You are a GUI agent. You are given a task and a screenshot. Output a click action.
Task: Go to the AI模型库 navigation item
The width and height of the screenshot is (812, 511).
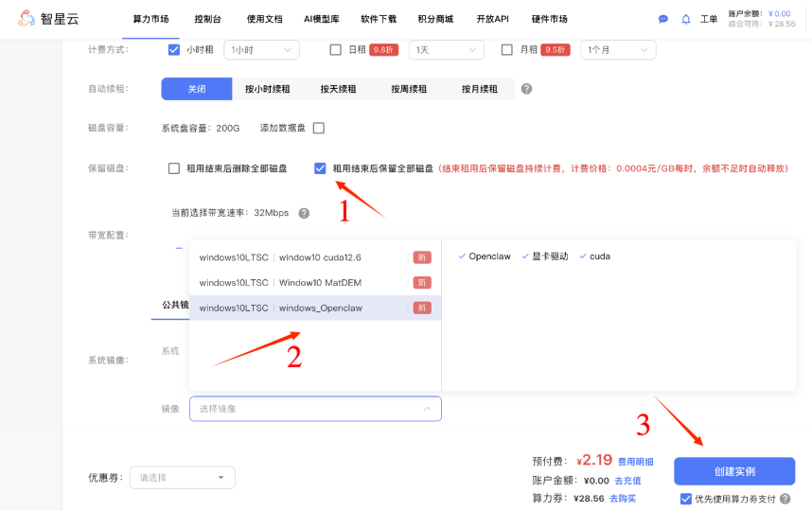click(x=321, y=19)
